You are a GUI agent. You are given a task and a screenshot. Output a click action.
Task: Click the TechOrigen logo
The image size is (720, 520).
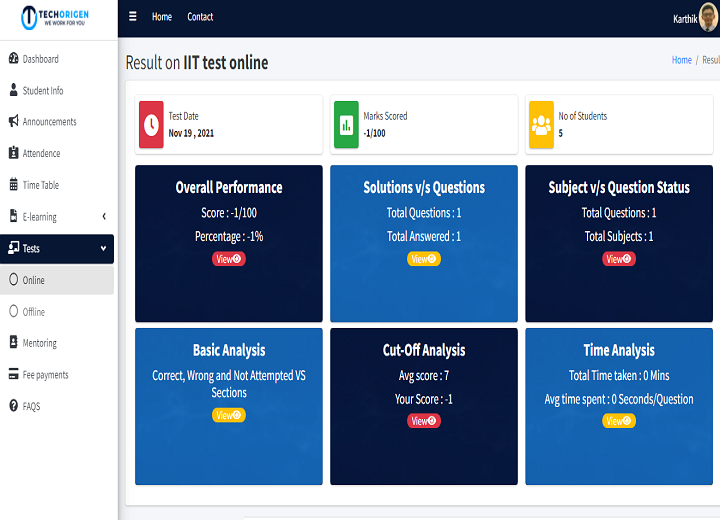point(57,18)
